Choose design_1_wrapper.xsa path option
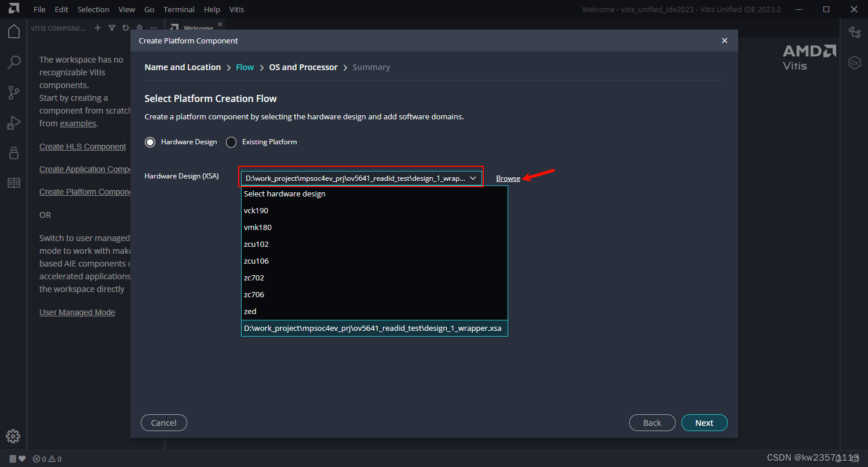This screenshot has width=868, height=467. (x=374, y=328)
